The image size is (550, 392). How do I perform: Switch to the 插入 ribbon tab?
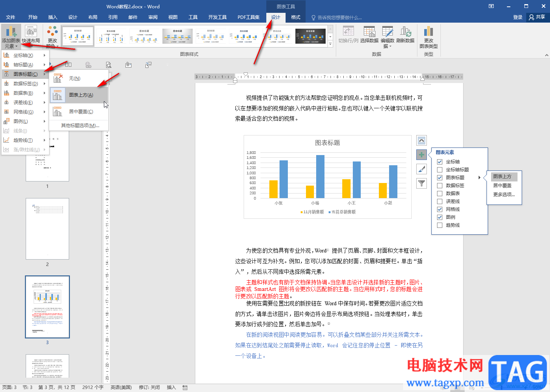[53, 17]
